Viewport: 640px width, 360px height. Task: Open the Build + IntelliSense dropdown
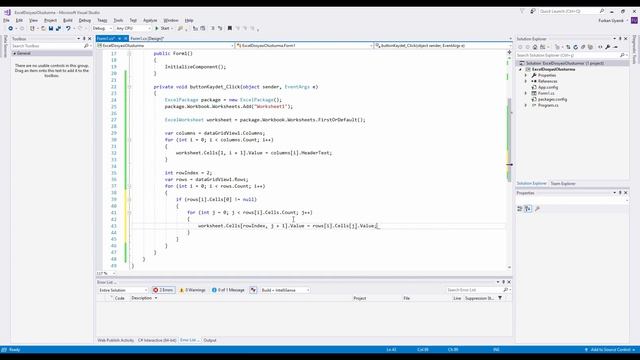click(285, 290)
